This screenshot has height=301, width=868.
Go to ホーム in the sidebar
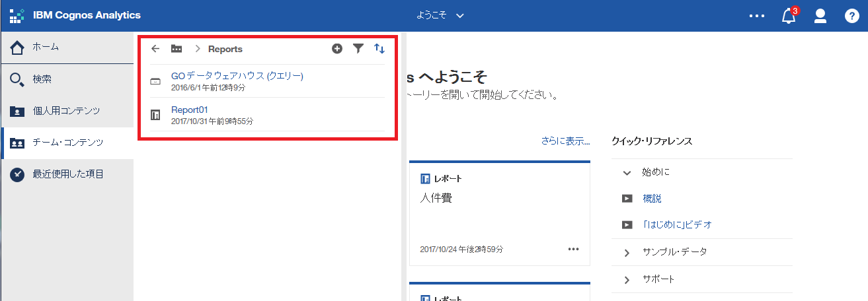[x=67, y=47]
